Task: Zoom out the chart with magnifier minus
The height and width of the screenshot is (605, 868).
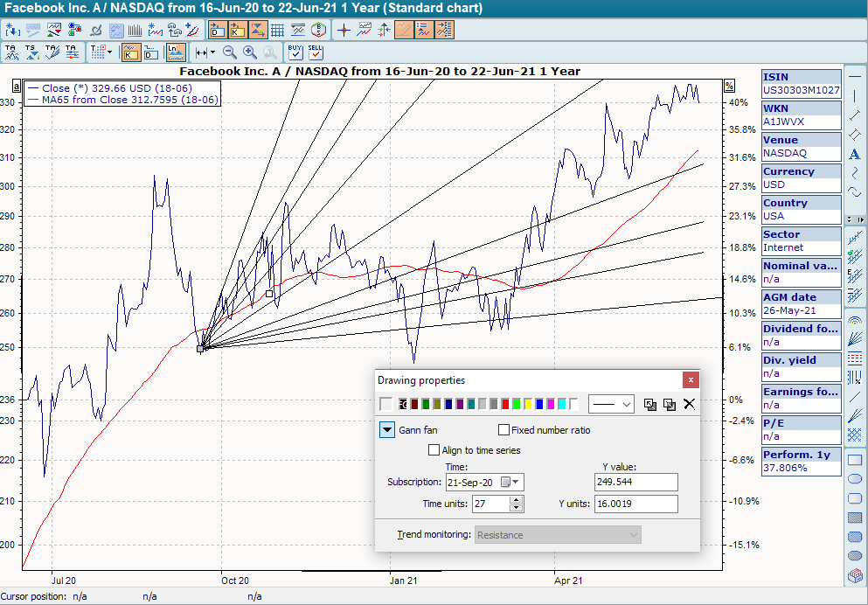Action: 230,52
